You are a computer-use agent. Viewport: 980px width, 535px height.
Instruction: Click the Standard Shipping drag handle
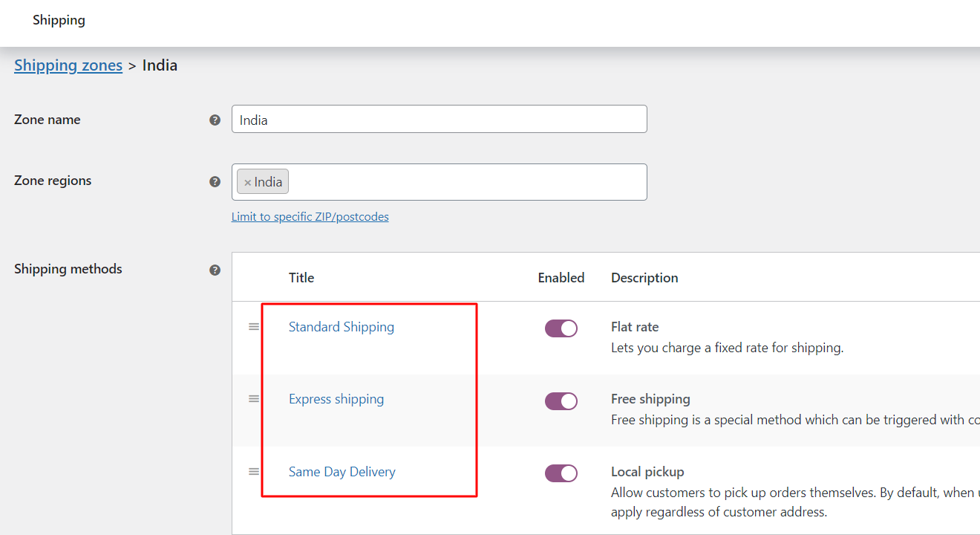(x=253, y=325)
